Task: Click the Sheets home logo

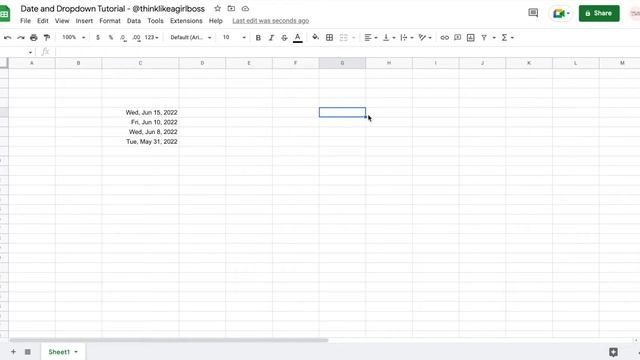Action: point(5,14)
